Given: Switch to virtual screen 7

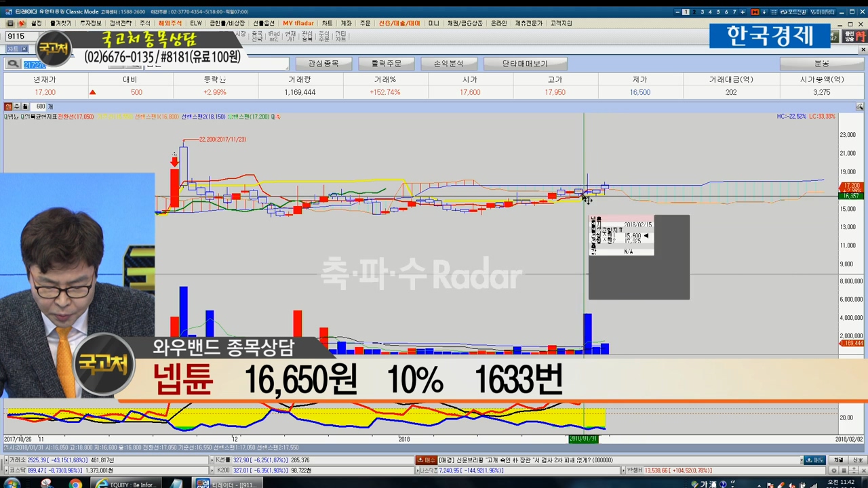Looking at the screenshot, I should click(734, 12).
